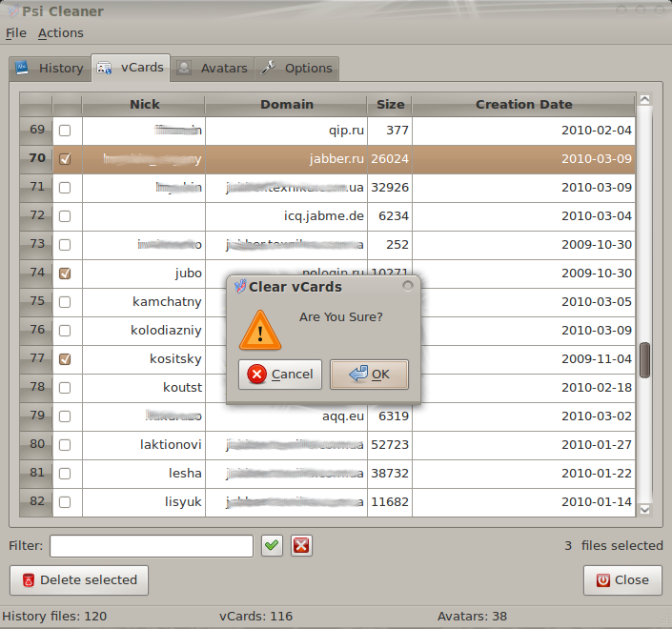The image size is (672, 629).
Task: Confirm with the OK button
Action: (369, 375)
